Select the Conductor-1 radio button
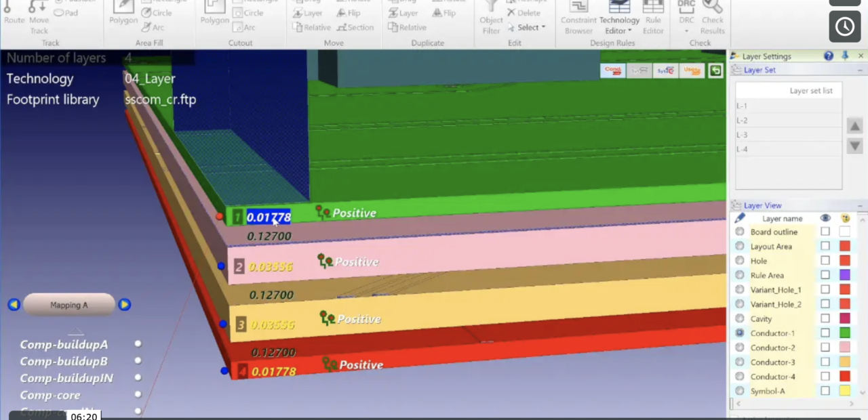This screenshot has height=420, width=868. (739, 333)
